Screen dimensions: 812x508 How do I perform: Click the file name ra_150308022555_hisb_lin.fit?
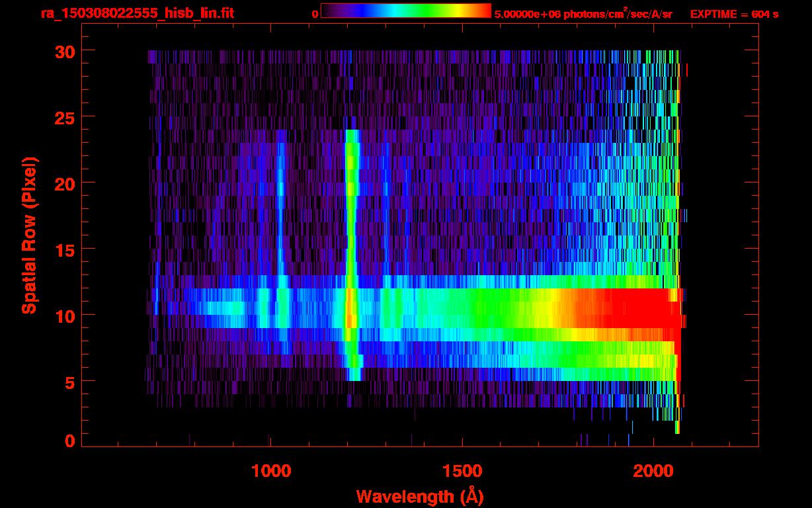coord(137,13)
